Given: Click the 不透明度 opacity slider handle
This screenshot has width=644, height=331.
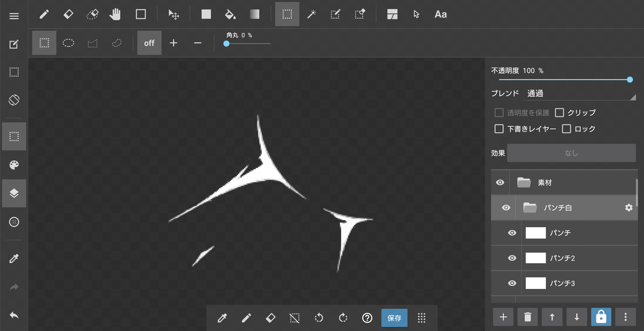Looking at the screenshot, I should (x=630, y=80).
